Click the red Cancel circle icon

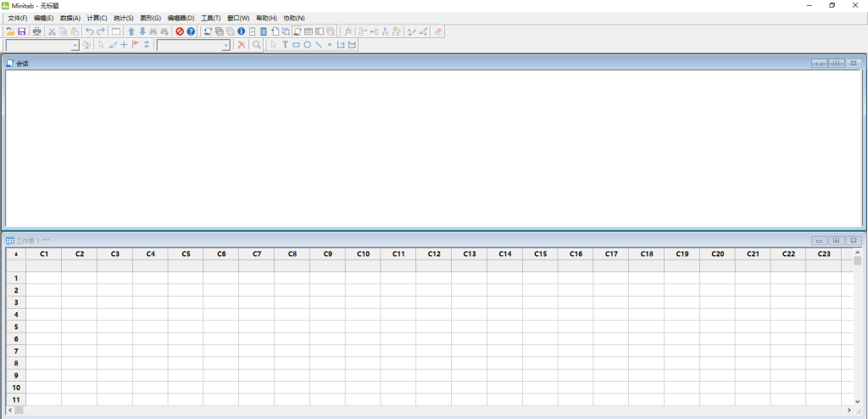180,31
